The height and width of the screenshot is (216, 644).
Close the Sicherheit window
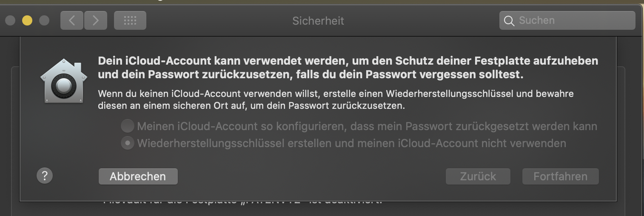(11, 20)
